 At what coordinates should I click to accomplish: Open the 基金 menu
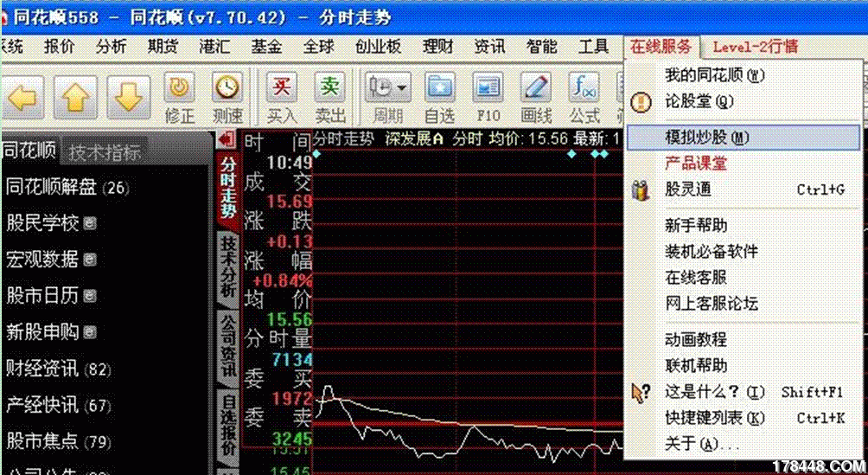pyautogui.click(x=267, y=47)
